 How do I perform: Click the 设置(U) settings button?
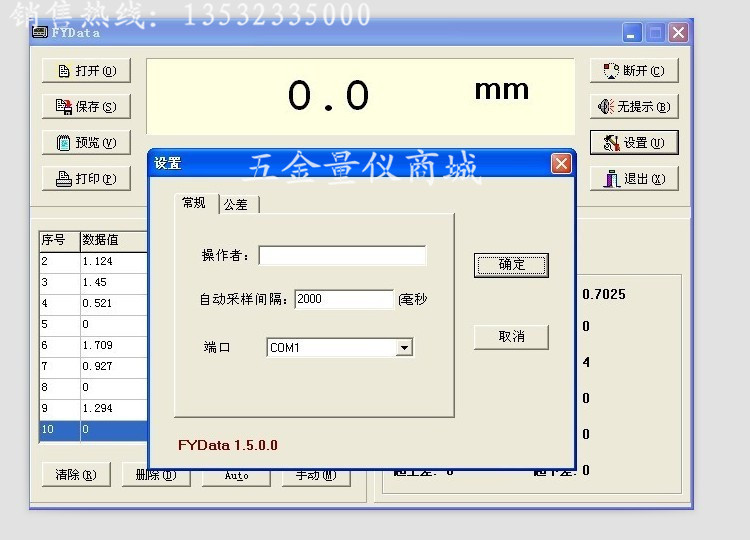(x=634, y=143)
